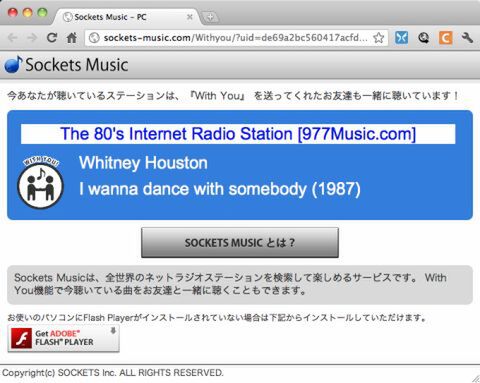Click the yellow minimize window button
This screenshot has height=383, width=480.
tap(27, 13)
